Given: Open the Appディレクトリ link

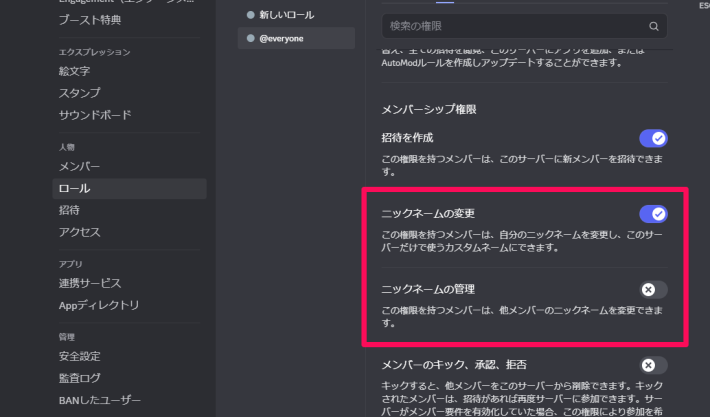Looking at the screenshot, I should coord(99,305).
